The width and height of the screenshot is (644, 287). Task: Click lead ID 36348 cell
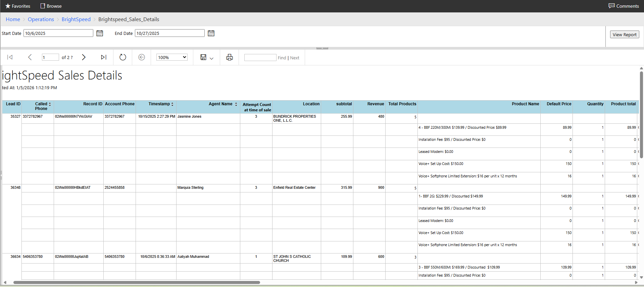pos(15,188)
